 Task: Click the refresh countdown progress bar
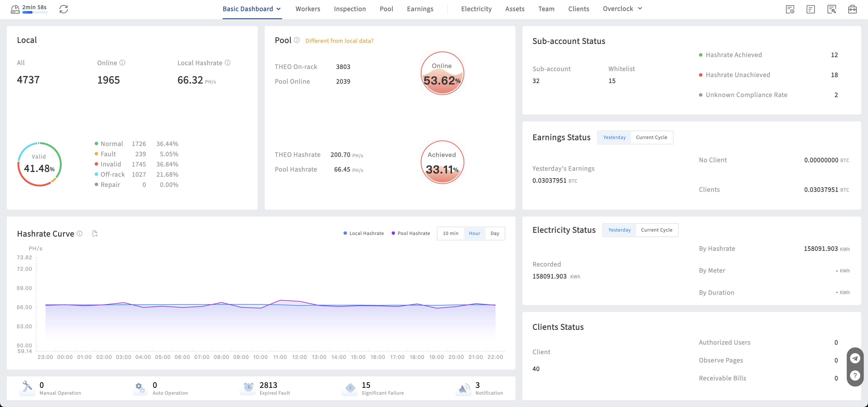[35, 13]
